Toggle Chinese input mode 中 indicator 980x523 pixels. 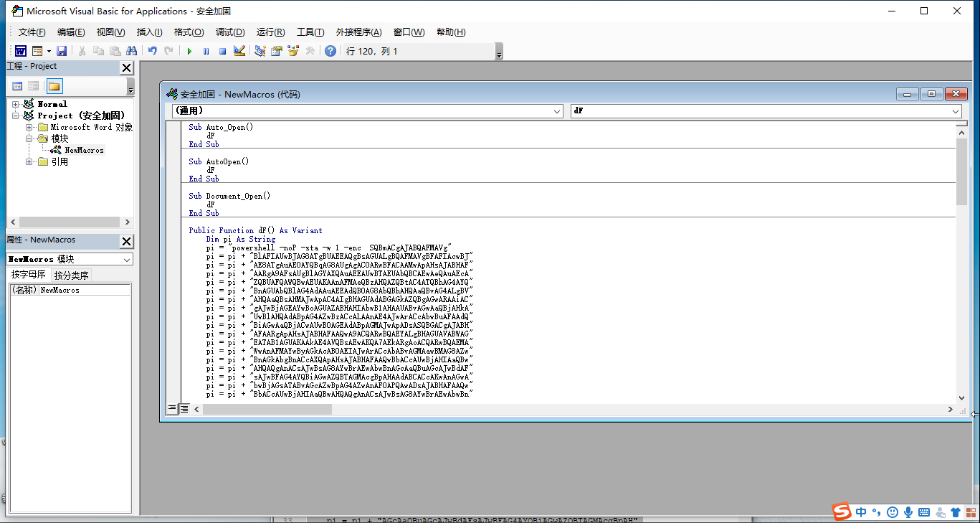860,512
